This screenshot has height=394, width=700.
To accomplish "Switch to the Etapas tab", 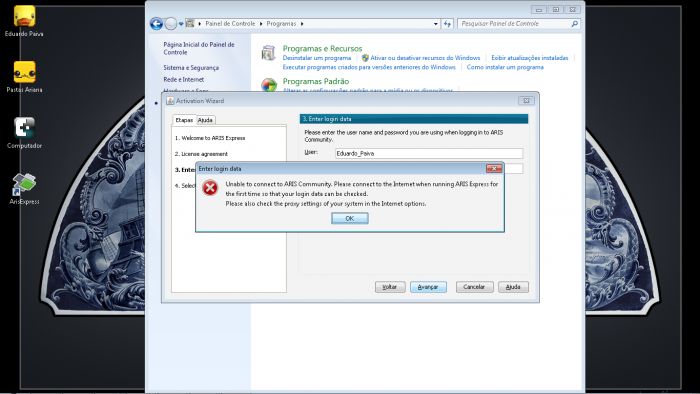I will 184,120.
